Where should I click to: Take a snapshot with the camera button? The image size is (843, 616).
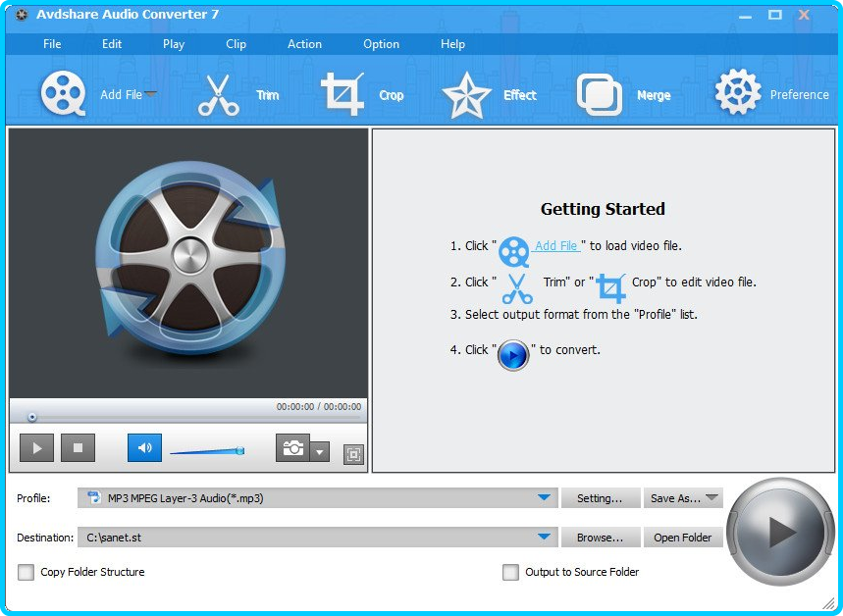coord(293,447)
